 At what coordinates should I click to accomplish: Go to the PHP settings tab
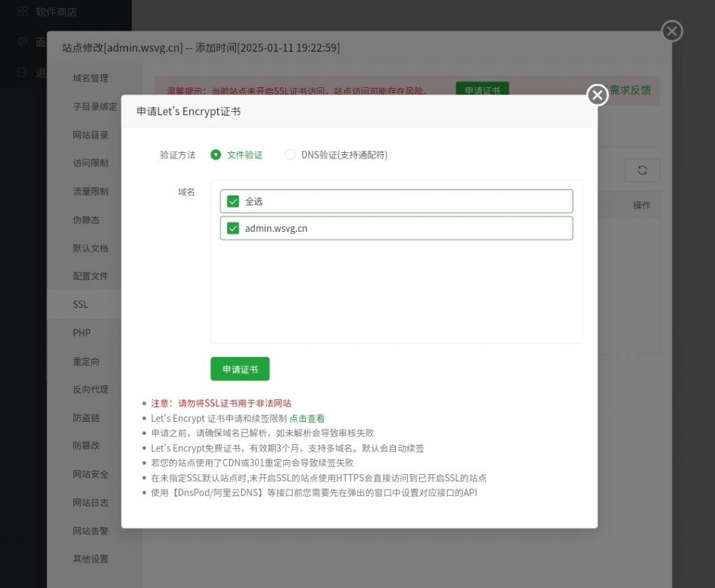[82, 332]
